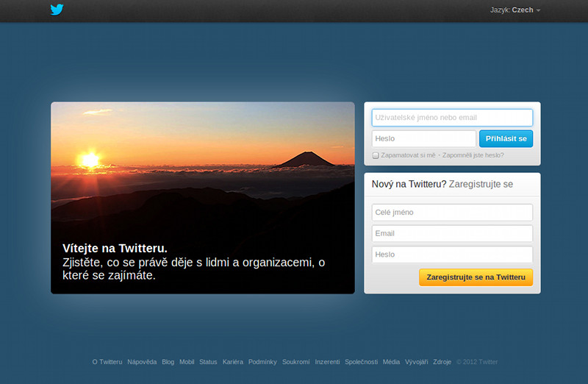Click Zaregistrujte se na Twitteru button
Viewport: 588px width, 384px height.
476,277
